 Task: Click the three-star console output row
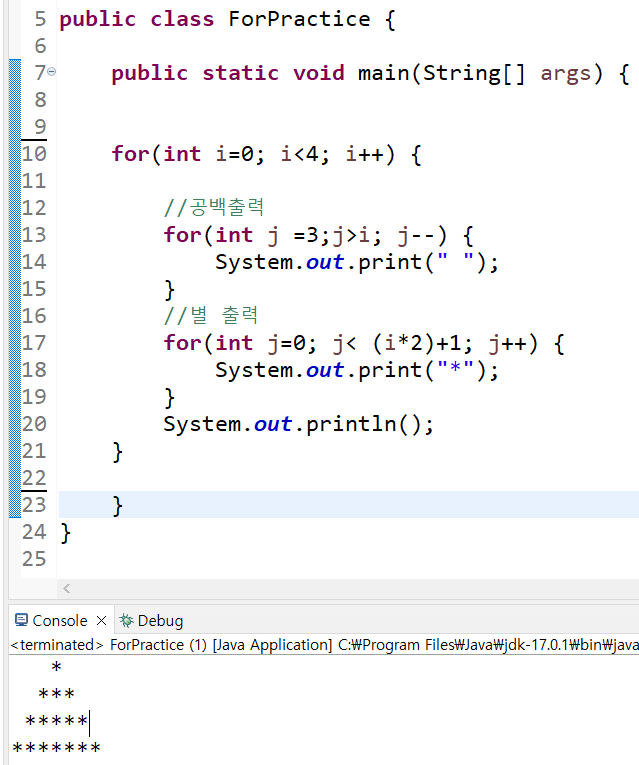57,694
